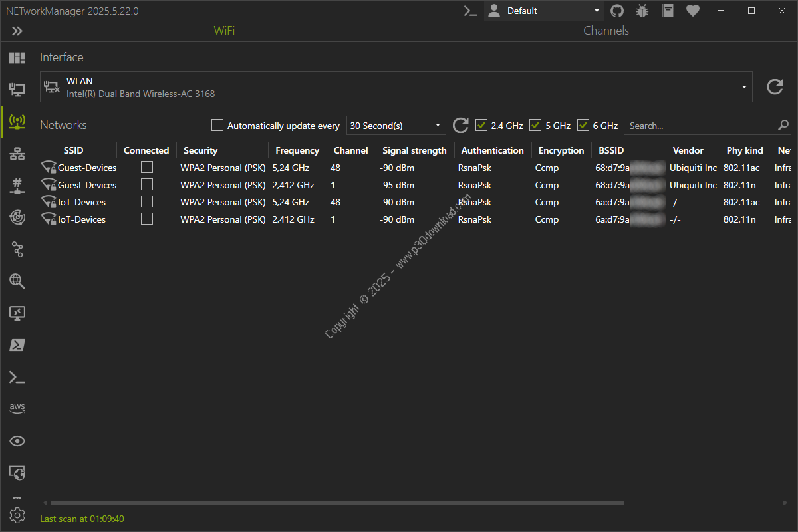This screenshot has height=532, width=798.
Task: Open the GitHub page icon
Action: (x=617, y=11)
